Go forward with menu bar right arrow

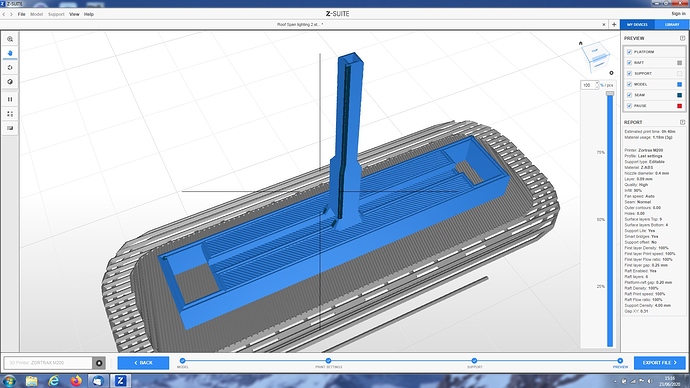point(11,15)
